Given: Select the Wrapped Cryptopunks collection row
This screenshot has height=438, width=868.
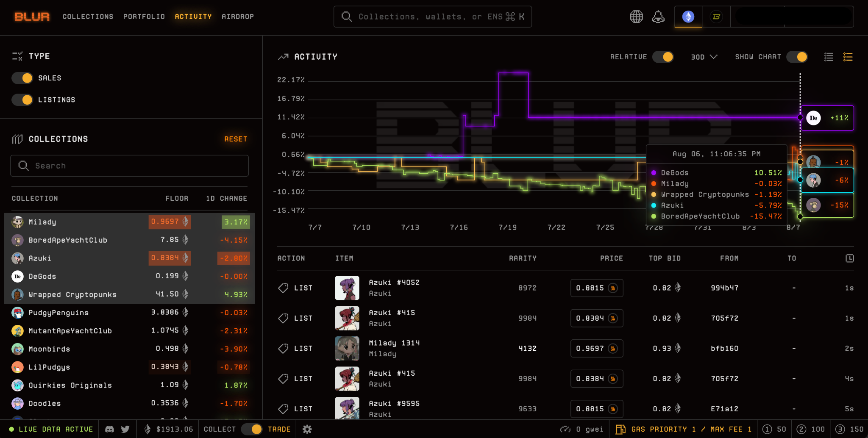Looking at the screenshot, I should pyautogui.click(x=129, y=295).
